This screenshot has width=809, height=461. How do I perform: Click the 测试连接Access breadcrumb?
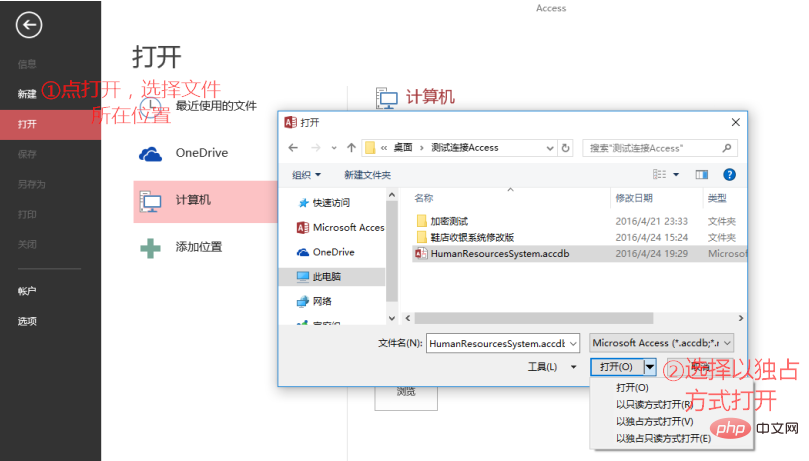click(465, 148)
